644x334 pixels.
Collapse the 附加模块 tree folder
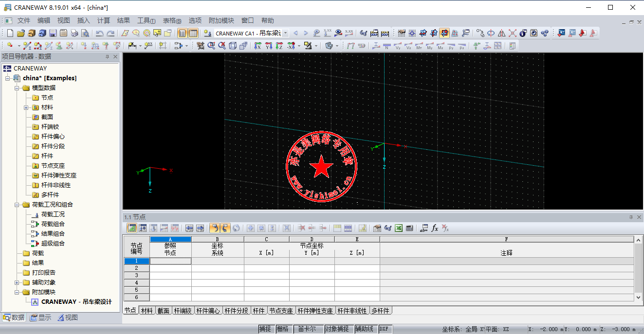point(17,292)
